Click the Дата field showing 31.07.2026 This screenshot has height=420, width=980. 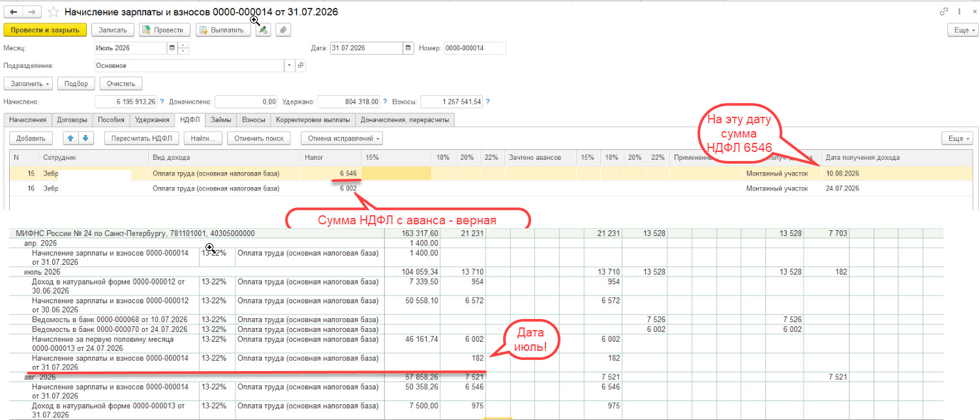pyautogui.click(x=367, y=48)
